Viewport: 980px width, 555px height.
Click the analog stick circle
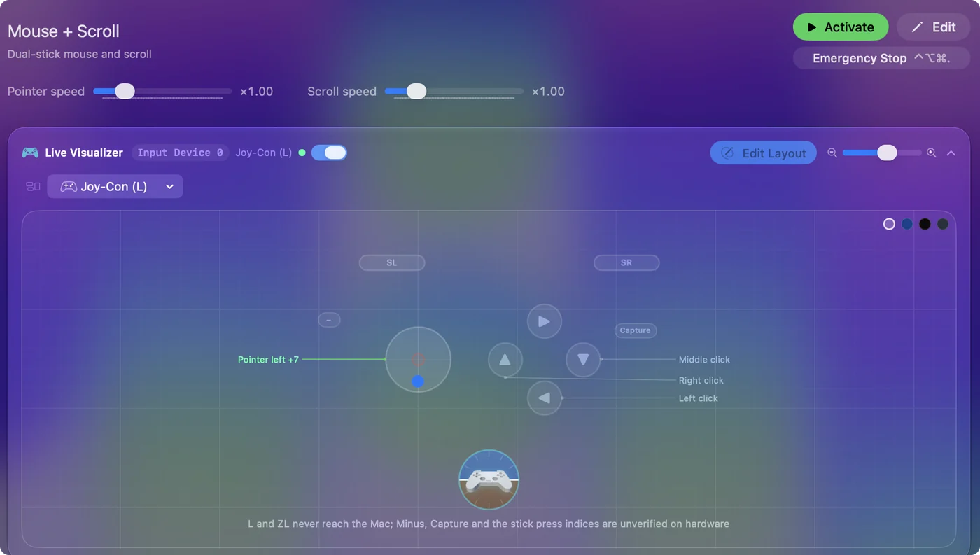(418, 360)
